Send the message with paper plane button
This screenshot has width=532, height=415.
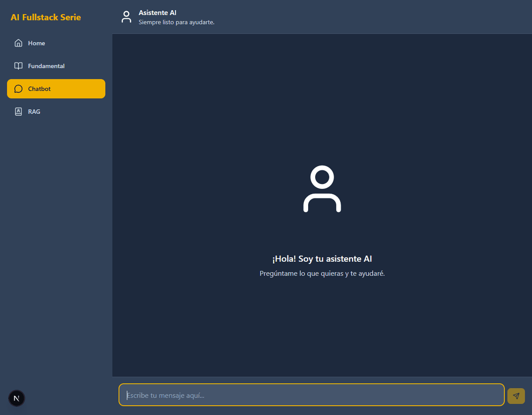click(516, 396)
